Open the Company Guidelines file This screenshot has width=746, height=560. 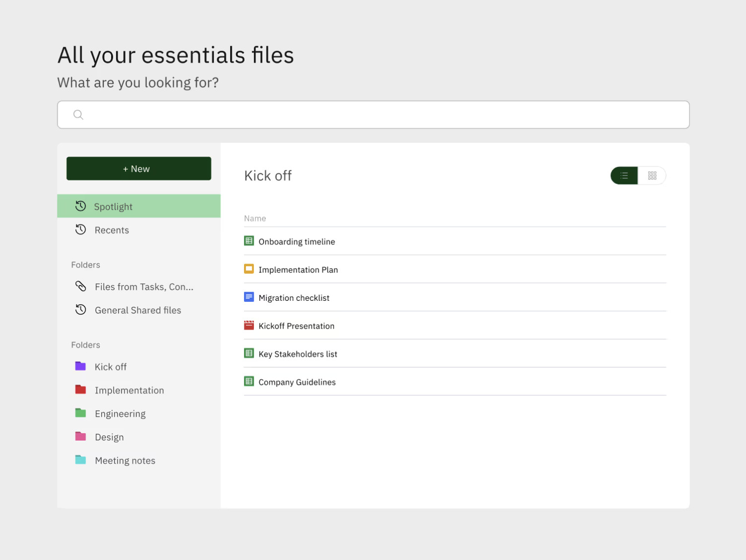click(297, 382)
